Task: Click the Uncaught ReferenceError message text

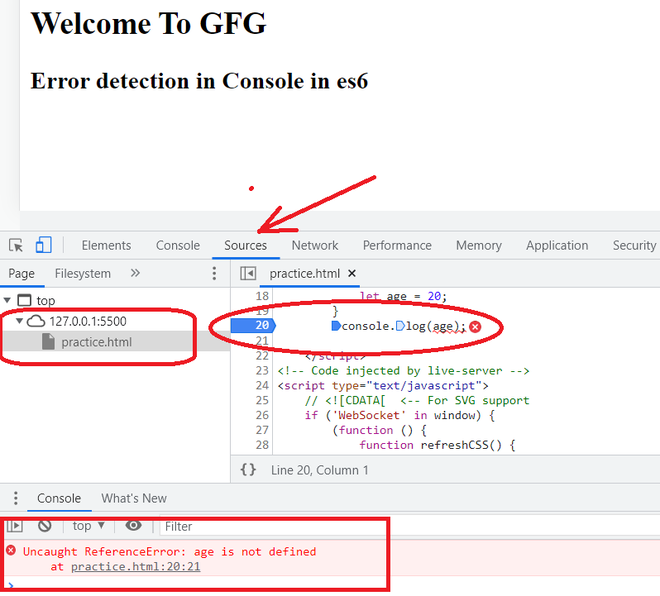Action: point(169,551)
